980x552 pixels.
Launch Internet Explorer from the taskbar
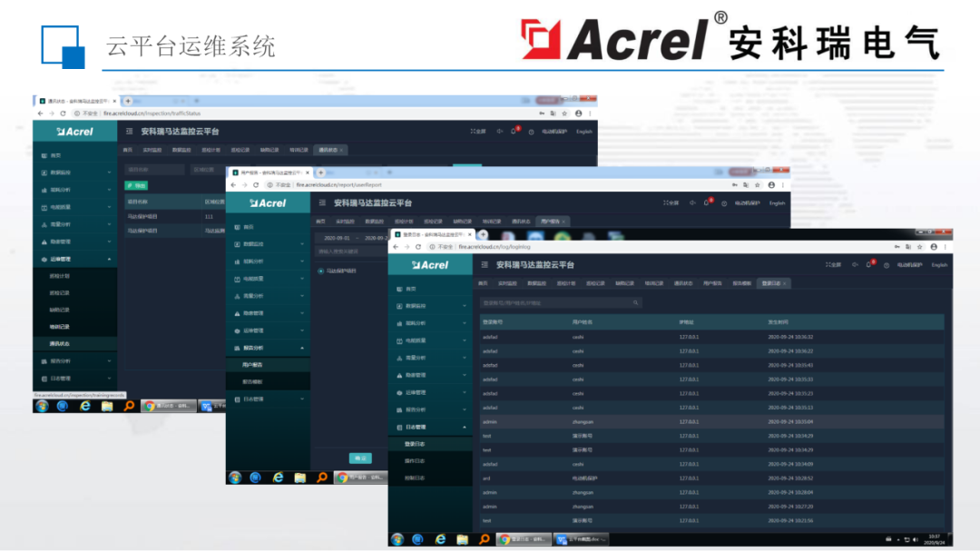440,539
